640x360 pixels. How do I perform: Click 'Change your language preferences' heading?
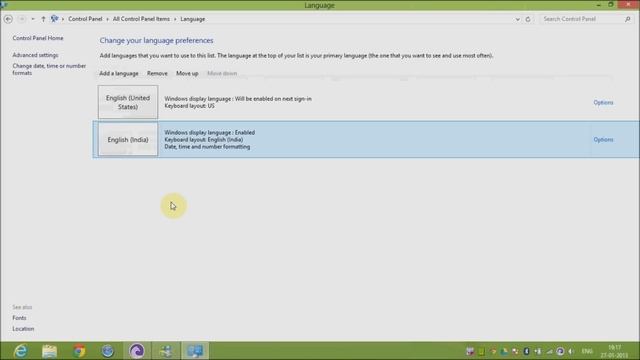coord(156,40)
